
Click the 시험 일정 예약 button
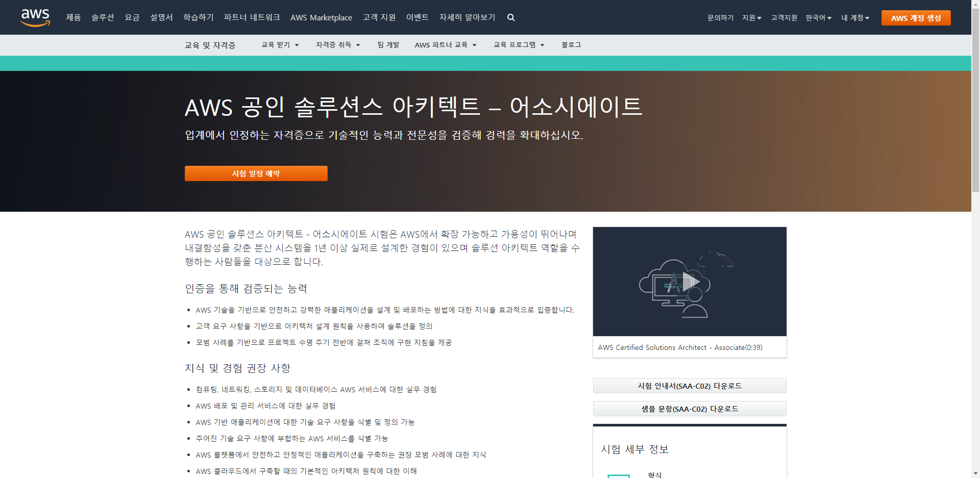click(256, 173)
